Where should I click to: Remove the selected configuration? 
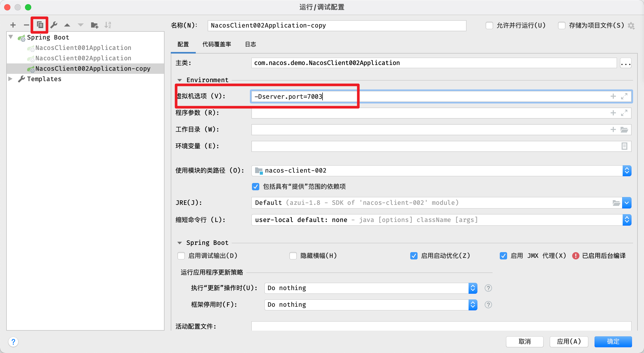(x=26, y=25)
